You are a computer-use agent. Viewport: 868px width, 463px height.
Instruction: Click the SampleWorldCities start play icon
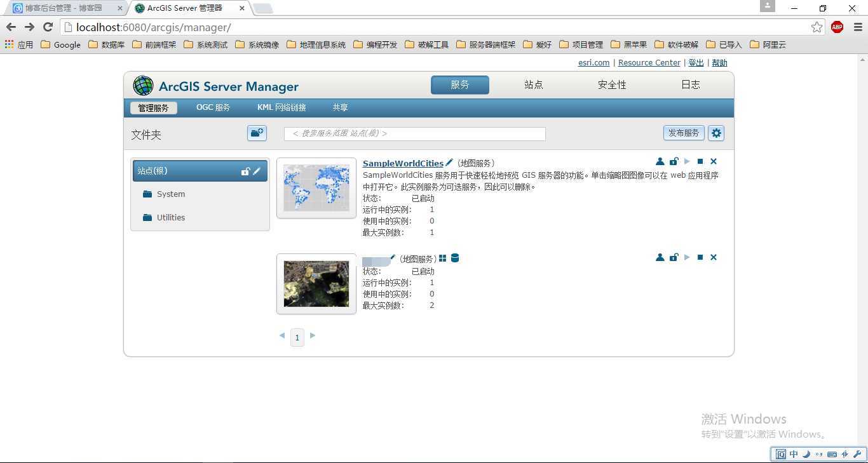pos(687,161)
